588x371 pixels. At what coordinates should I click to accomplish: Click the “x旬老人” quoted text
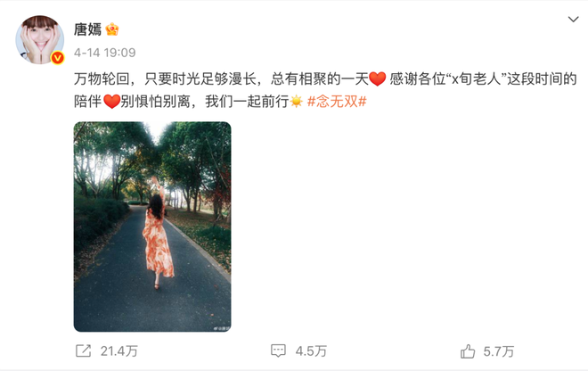pyautogui.click(x=477, y=79)
